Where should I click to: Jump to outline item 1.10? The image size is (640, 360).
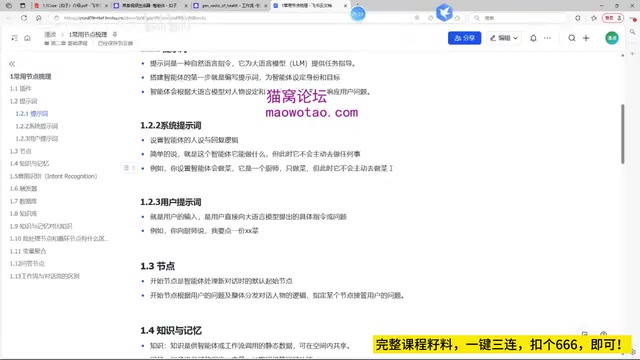(59, 238)
